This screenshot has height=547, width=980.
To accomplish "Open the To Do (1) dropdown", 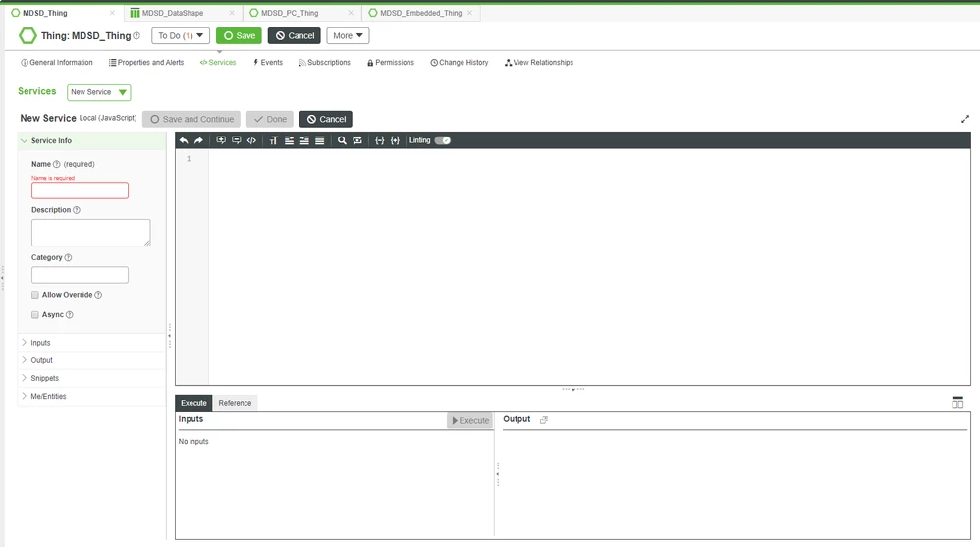I will point(181,35).
